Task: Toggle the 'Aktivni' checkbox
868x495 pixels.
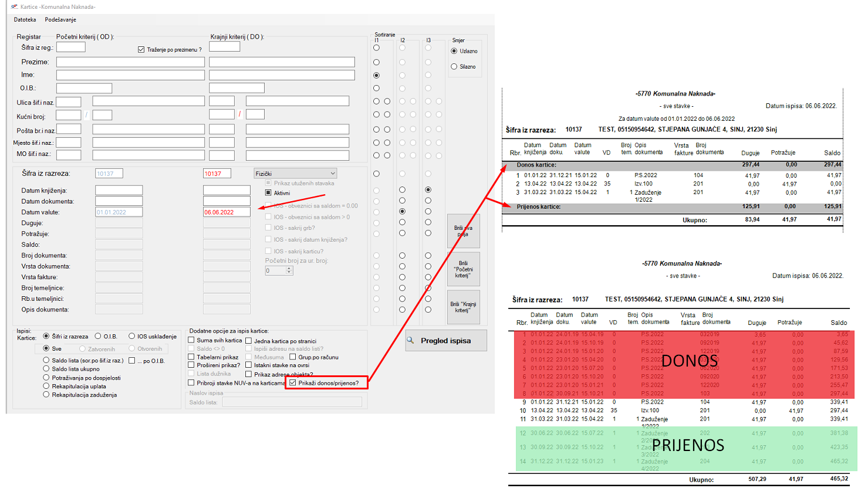Action: point(268,193)
